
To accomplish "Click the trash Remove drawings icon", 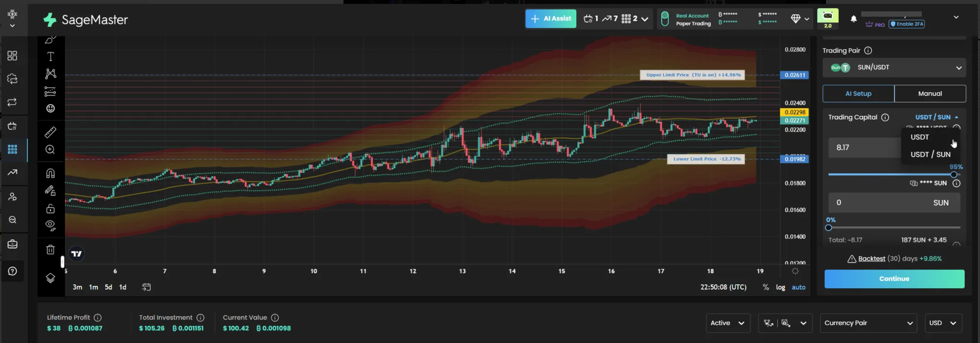I will click(x=51, y=249).
